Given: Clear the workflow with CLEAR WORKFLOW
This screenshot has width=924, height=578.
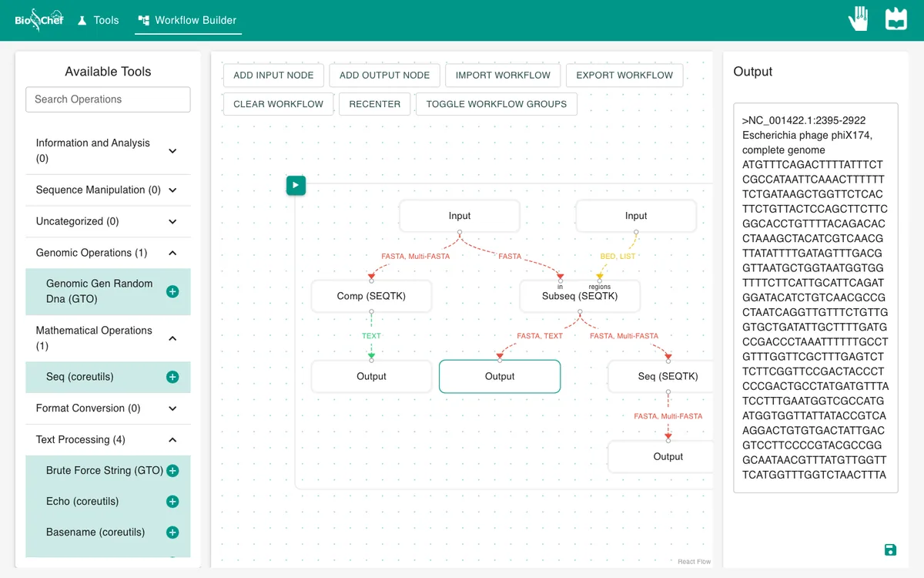Looking at the screenshot, I should tap(279, 104).
